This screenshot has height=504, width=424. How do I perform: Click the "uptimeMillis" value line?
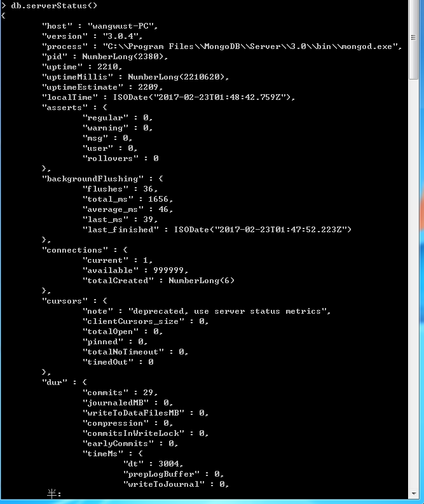(x=135, y=77)
